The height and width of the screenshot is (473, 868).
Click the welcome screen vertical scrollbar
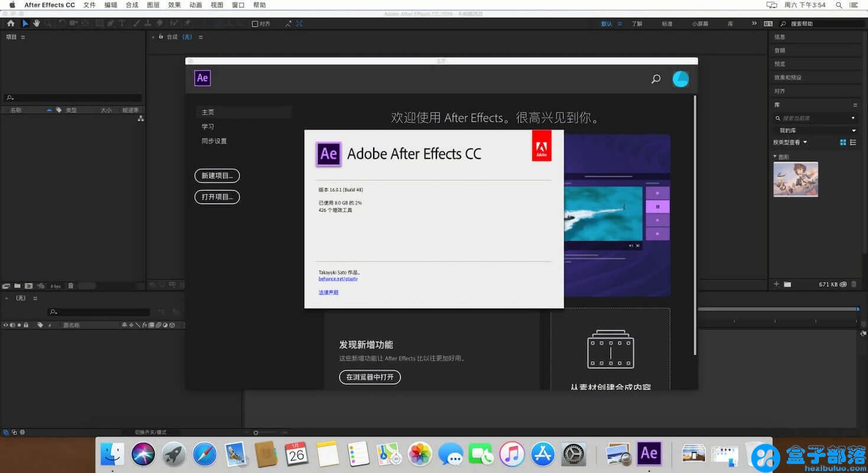pos(695,225)
